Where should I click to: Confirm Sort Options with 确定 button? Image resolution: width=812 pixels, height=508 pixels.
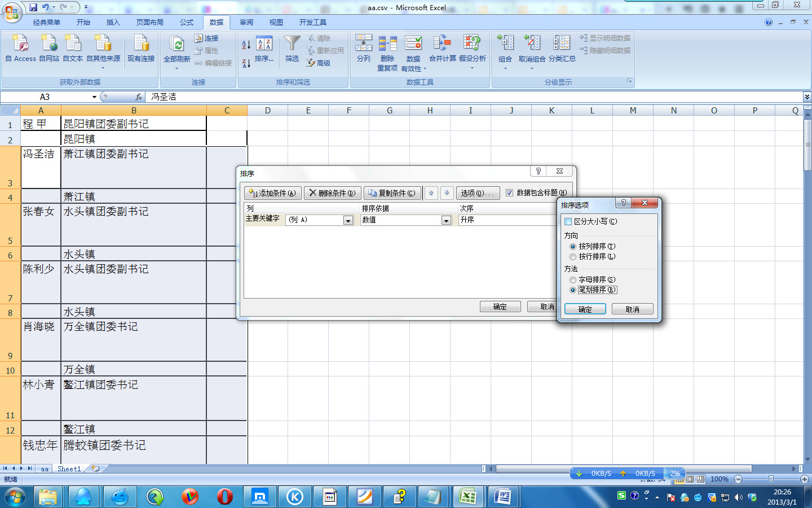tap(585, 309)
